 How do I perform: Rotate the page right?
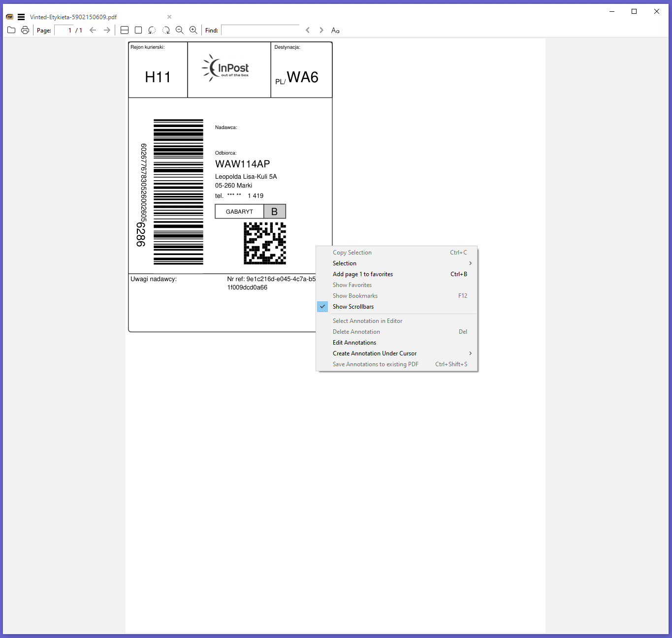[x=166, y=30]
